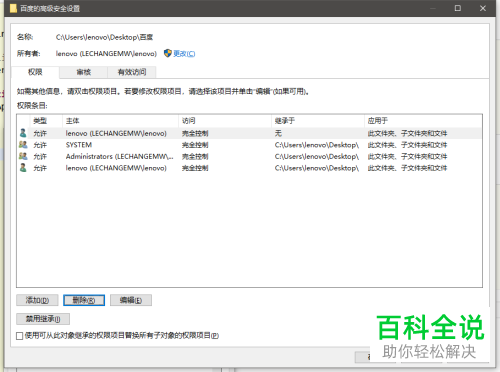Close the advanced security settings window

point(483,8)
